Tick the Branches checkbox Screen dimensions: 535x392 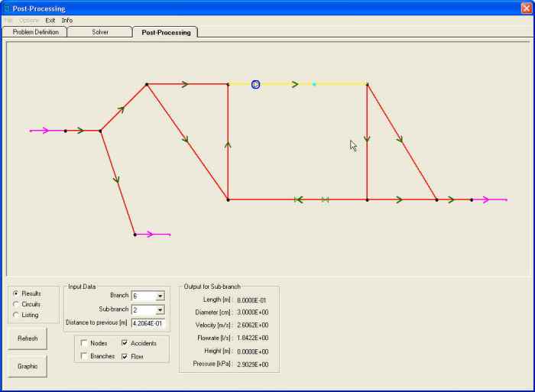pyautogui.click(x=84, y=356)
